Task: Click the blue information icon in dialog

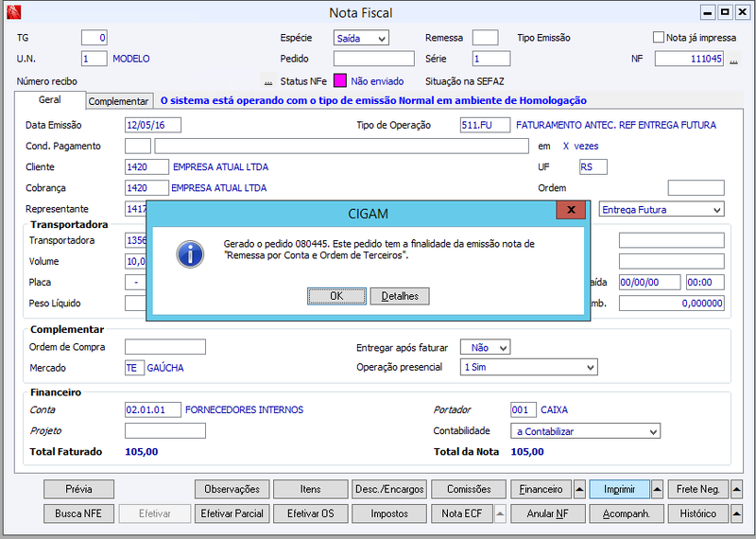Action: (x=190, y=254)
